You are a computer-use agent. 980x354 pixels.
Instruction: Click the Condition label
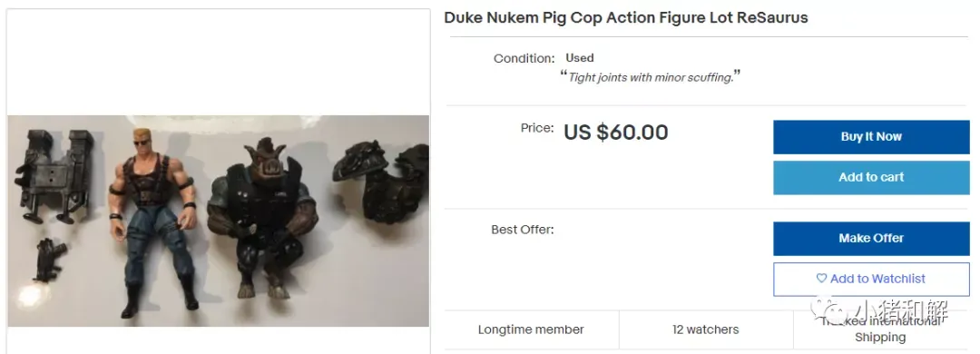524,59
